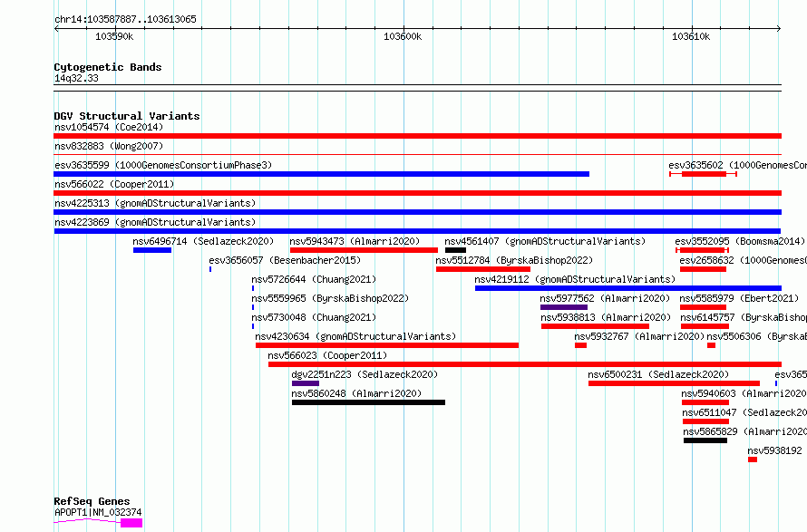The width and height of the screenshot is (807, 532).
Task: Select the nsv832883 (Wong2007) variant label
Action: (x=109, y=146)
